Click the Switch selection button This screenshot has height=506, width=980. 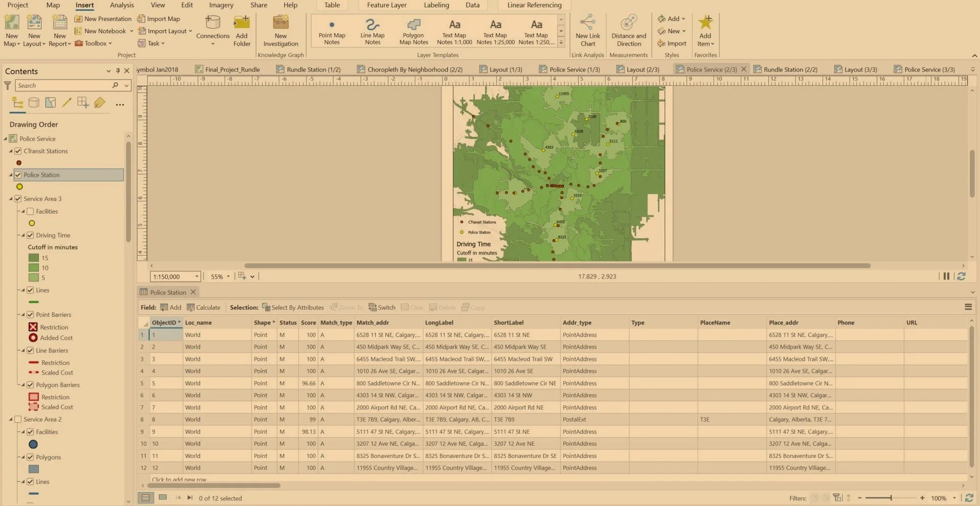pyautogui.click(x=381, y=307)
